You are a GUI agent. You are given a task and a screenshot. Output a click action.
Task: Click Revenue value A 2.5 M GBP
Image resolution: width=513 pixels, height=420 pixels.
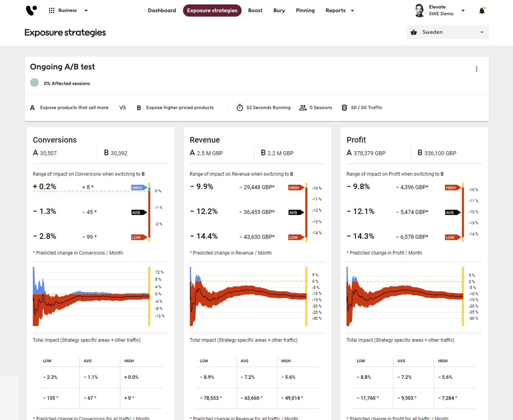pyautogui.click(x=206, y=153)
